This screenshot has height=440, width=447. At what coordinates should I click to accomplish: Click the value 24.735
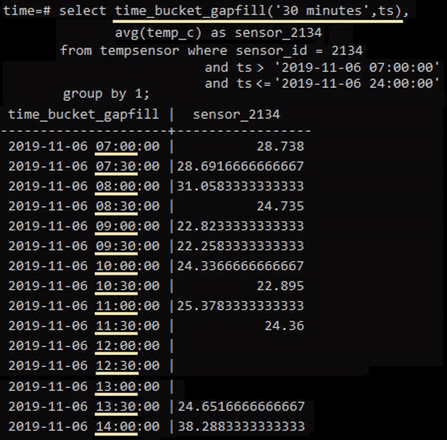pos(280,206)
